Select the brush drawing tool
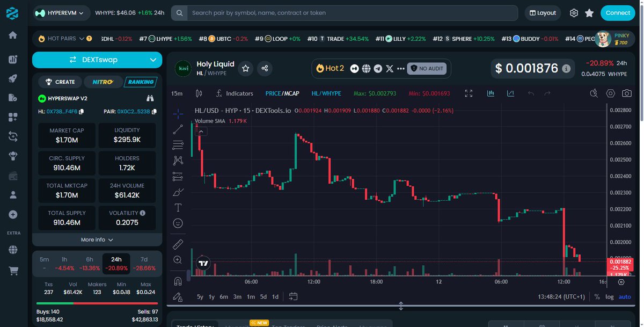 click(x=178, y=192)
